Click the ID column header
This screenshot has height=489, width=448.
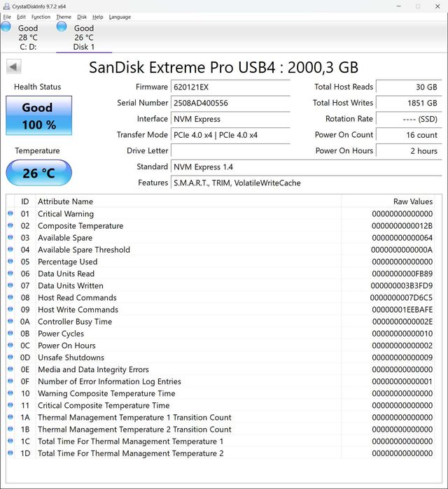tap(25, 201)
